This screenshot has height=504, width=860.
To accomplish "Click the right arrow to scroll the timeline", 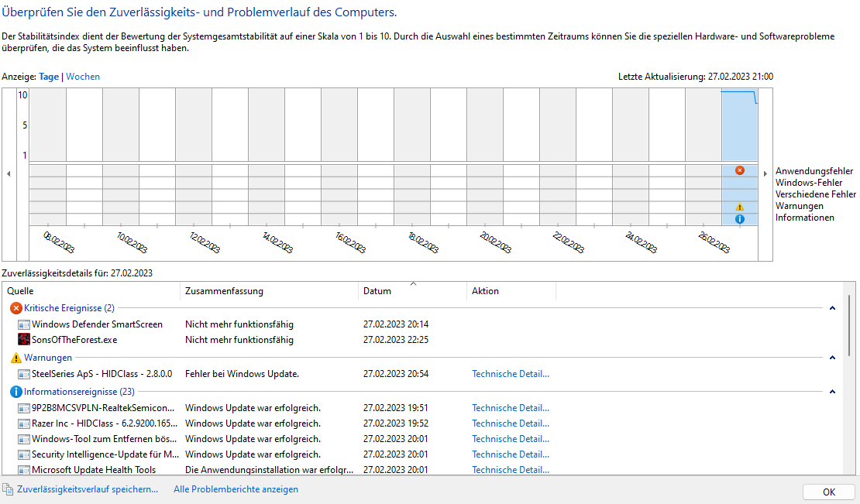I will pyautogui.click(x=765, y=173).
